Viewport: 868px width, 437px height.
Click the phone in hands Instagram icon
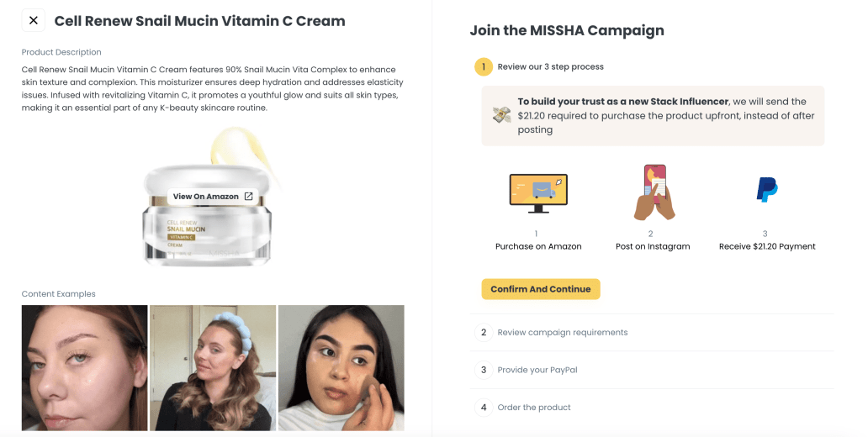[654, 192]
